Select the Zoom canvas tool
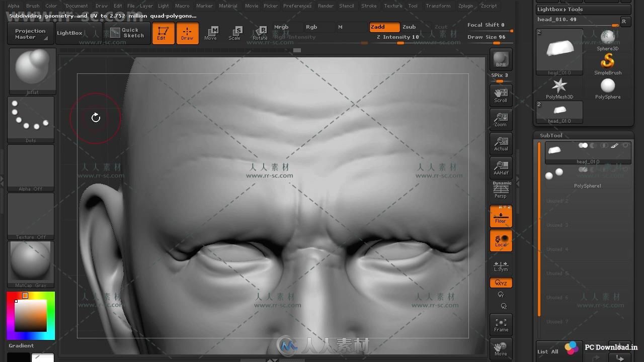The image size is (644, 362). 501,119
